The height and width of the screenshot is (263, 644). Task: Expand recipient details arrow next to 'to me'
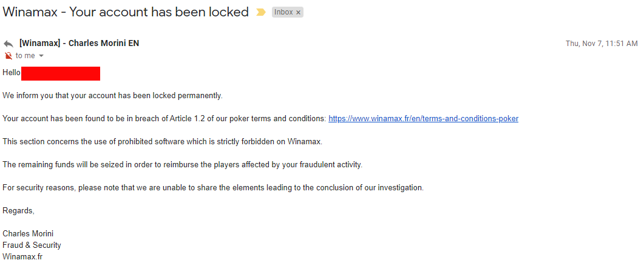tap(41, 56)
